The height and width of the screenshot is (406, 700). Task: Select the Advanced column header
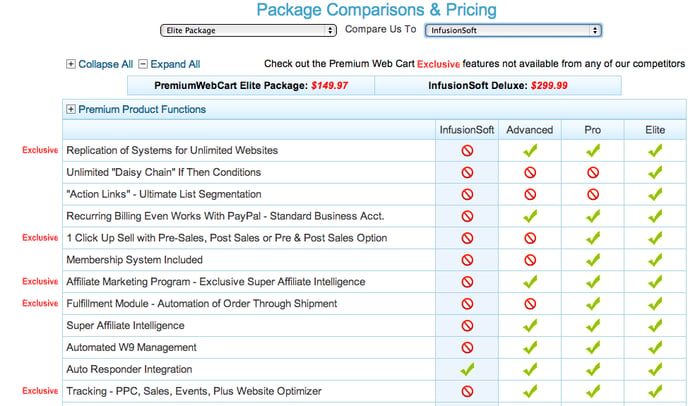[x=529, y=130]
